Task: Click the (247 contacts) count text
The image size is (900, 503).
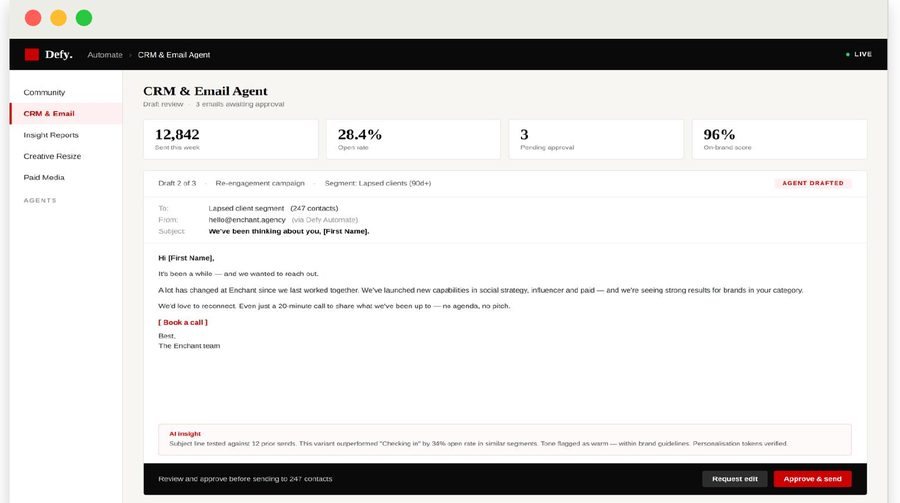Action: coord(314,208)
